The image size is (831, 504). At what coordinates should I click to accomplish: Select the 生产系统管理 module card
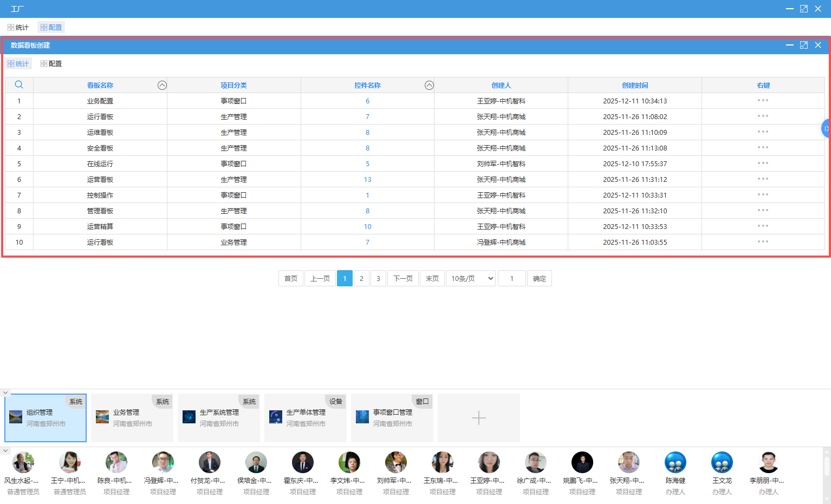coord(219,418)
